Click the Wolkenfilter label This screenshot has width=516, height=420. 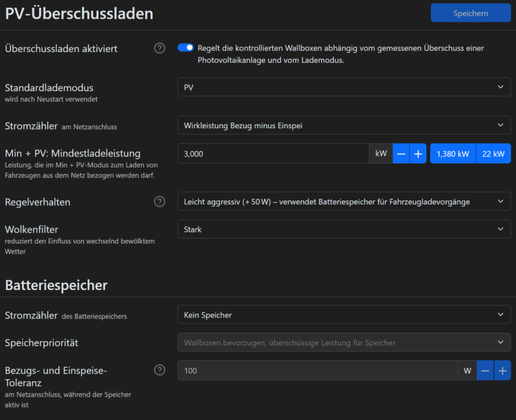point(31,229)
